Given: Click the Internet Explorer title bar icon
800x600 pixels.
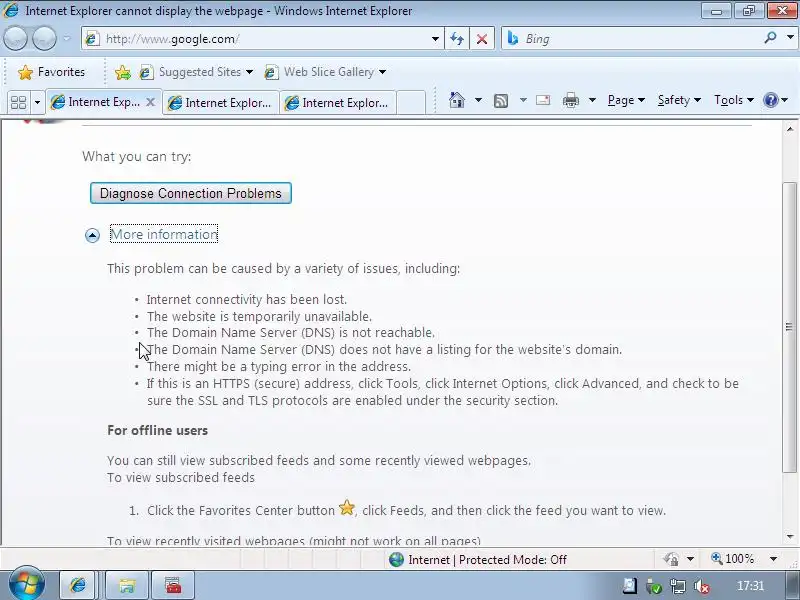Looking at the screenshot, I should [x=10, y=10].
